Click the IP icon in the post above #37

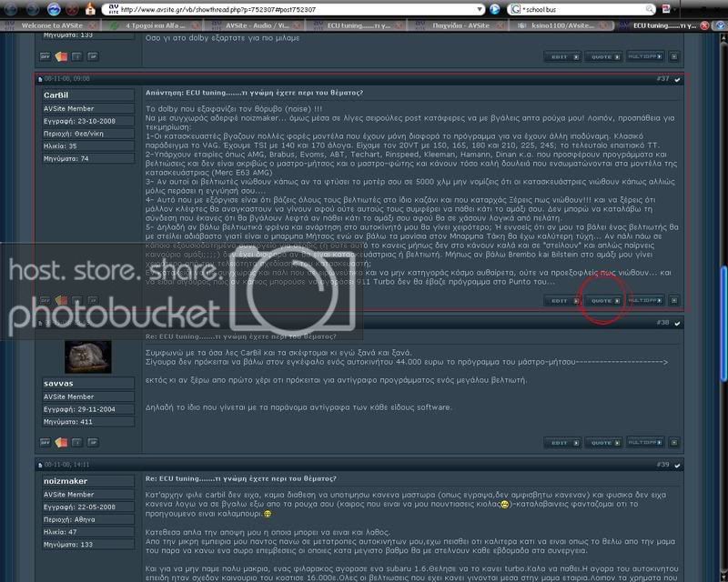click(x=93, y=56)
